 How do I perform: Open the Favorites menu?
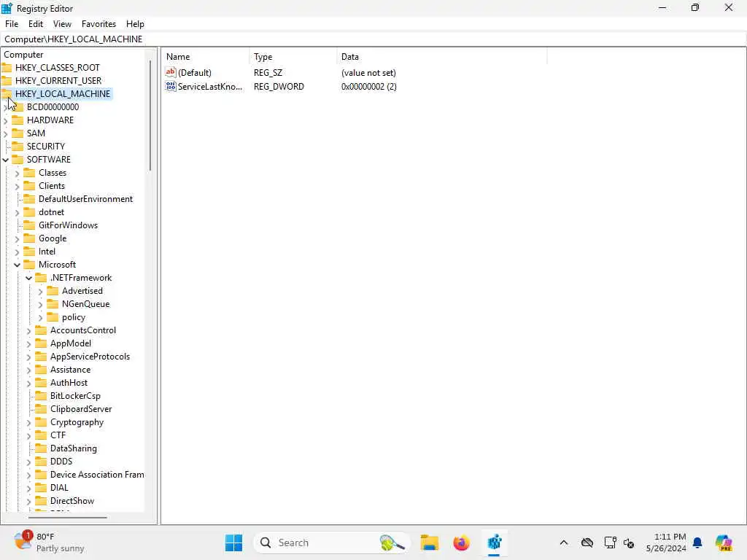(x=98, y=24)
